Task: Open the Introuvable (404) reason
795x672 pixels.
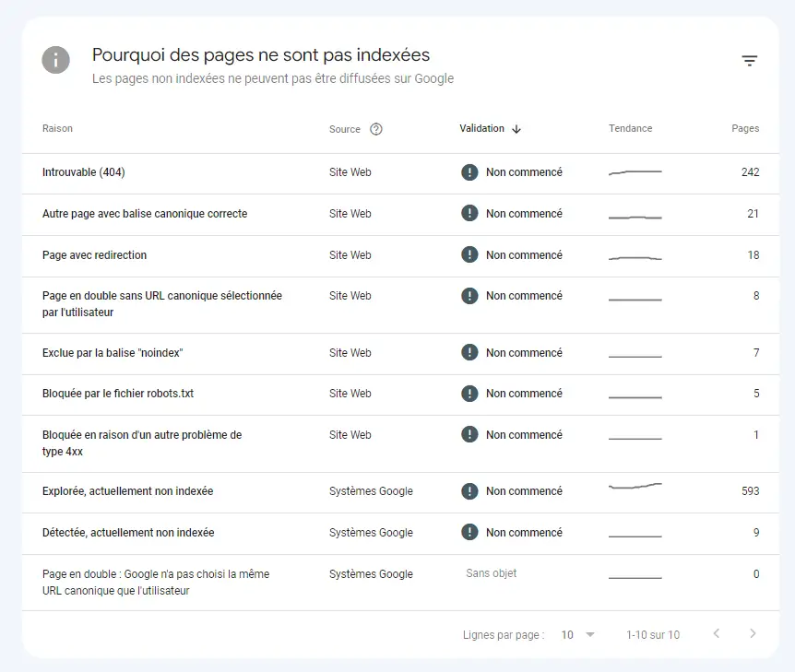Action: click(x=84, y=172)
